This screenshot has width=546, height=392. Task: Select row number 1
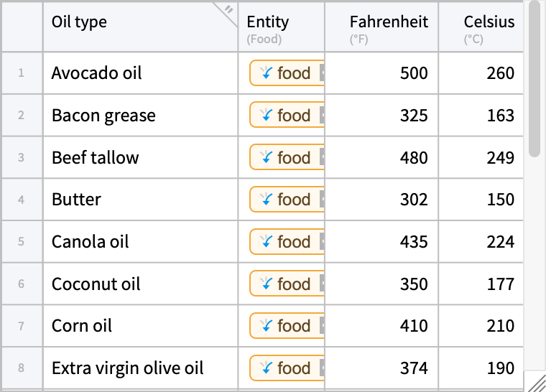22,73
